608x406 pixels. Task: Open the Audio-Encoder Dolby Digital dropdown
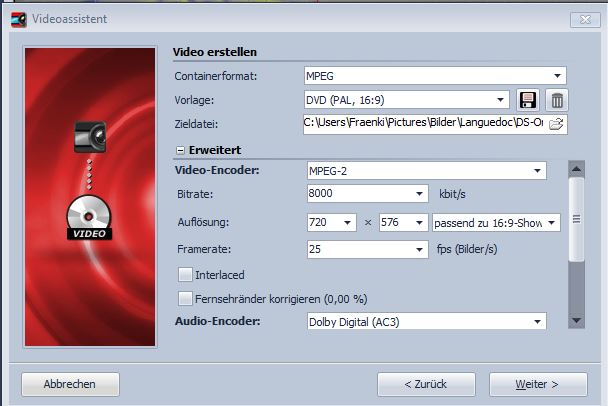coord(537,321)
